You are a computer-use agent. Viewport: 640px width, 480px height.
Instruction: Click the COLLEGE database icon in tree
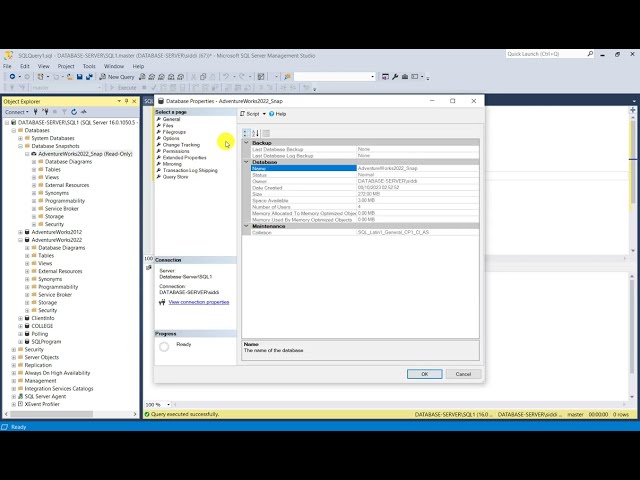pyautogui.click(x=27, y=326)
